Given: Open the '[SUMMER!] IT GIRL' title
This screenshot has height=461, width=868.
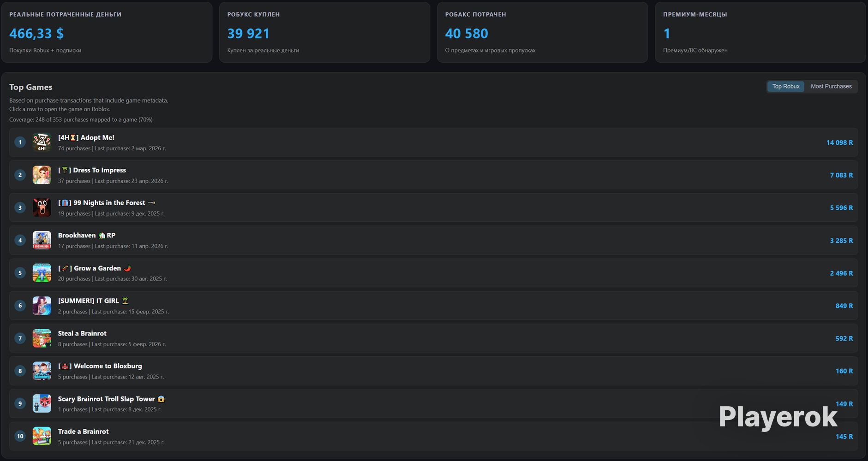Looking at the screenshot, I should coord(93,301).
